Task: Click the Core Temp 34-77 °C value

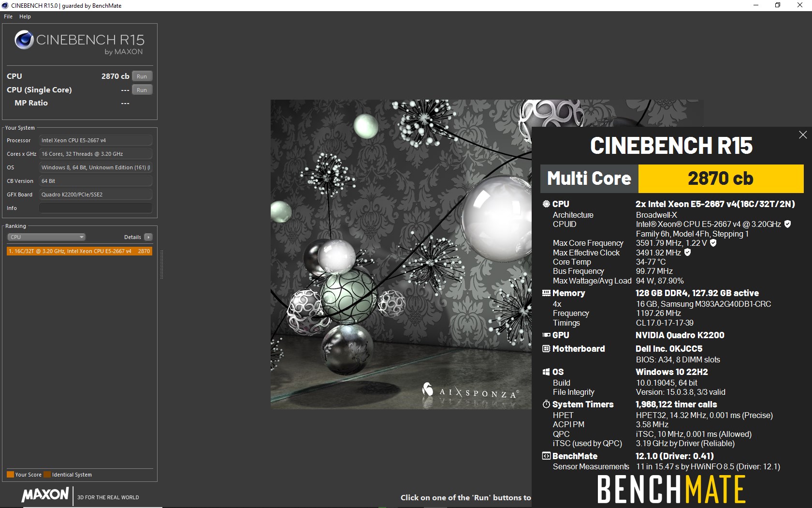Action: click(651, 262)
